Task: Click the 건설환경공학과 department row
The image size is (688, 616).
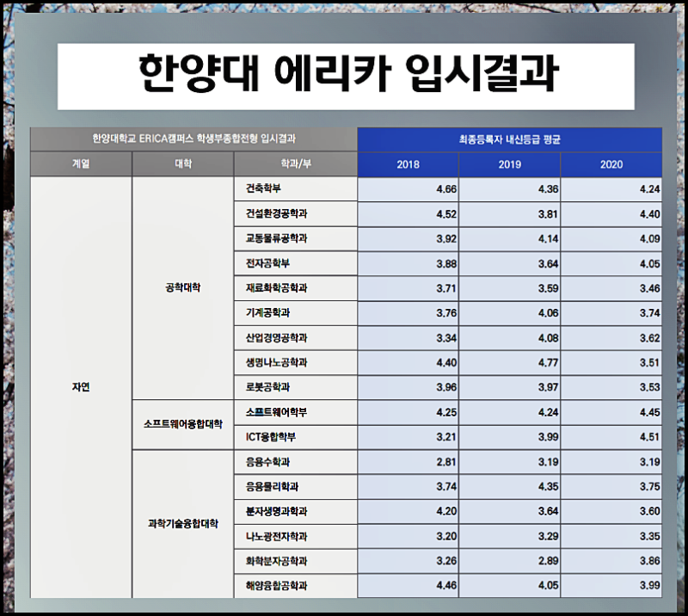Action: [296, 214]
